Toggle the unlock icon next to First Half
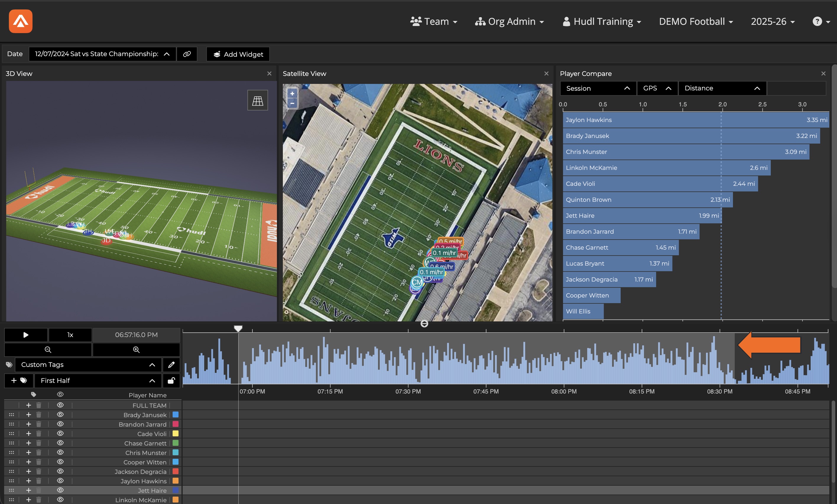 tap(171, 381)
